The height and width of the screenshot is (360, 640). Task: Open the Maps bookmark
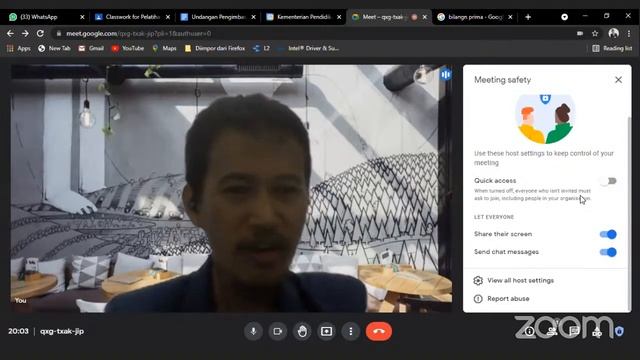164,48
